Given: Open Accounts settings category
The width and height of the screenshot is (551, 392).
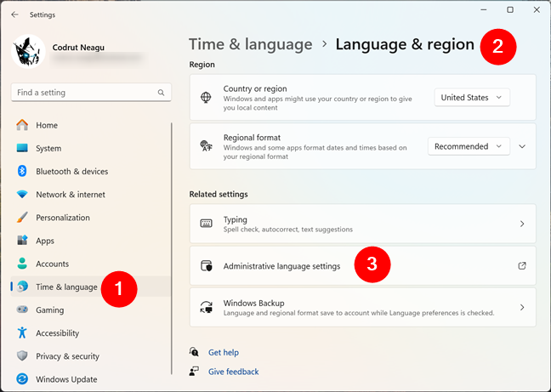Looking at the screenshot, I should [91, 264].
